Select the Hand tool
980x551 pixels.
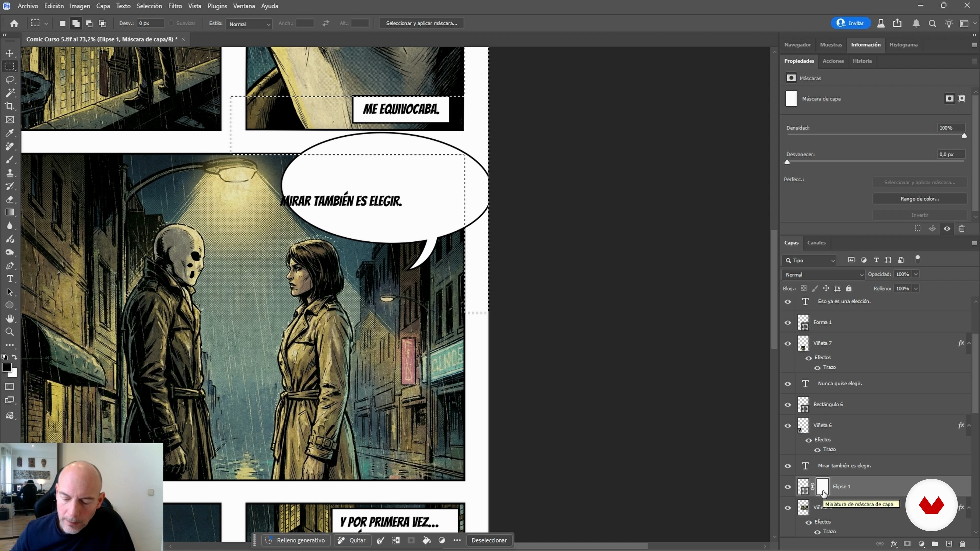10,318
